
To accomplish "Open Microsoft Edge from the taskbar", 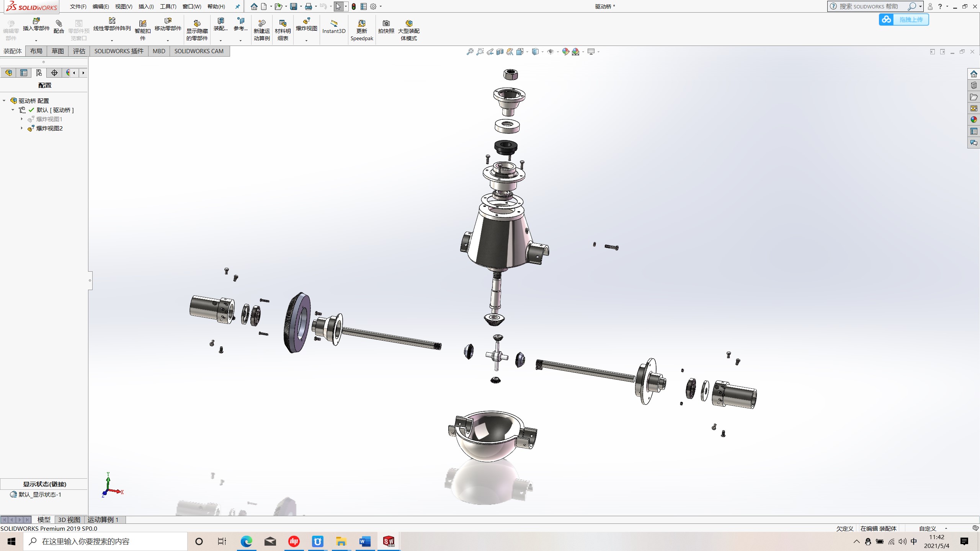I will (x=246, y=541).
